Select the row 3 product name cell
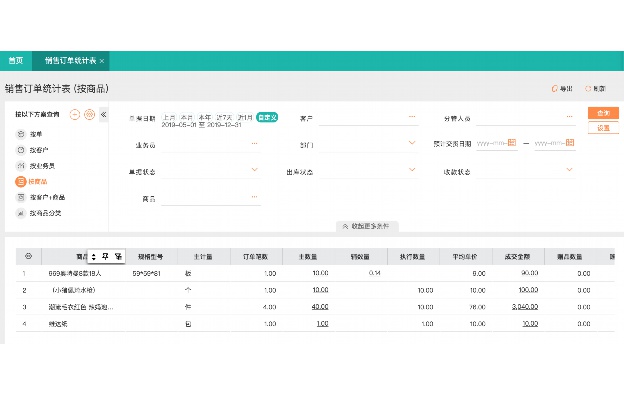This screenshot has width=624, height=395. (81, 307)
